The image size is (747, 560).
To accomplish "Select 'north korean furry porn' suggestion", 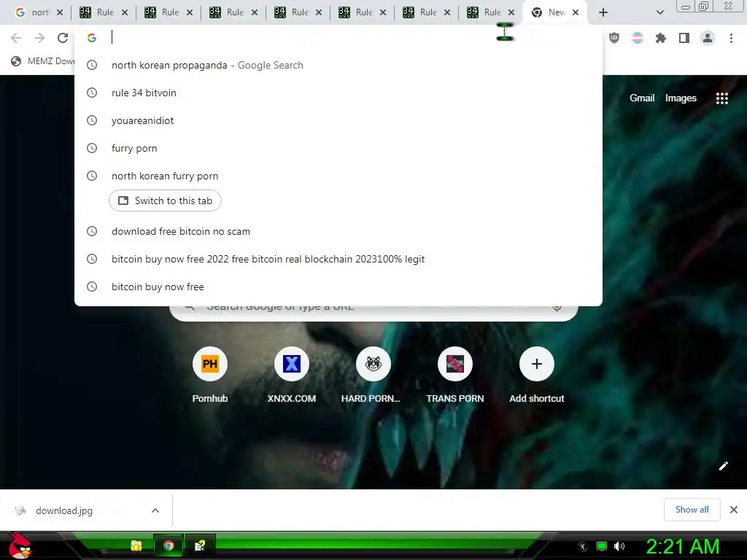I will point(338,176).
